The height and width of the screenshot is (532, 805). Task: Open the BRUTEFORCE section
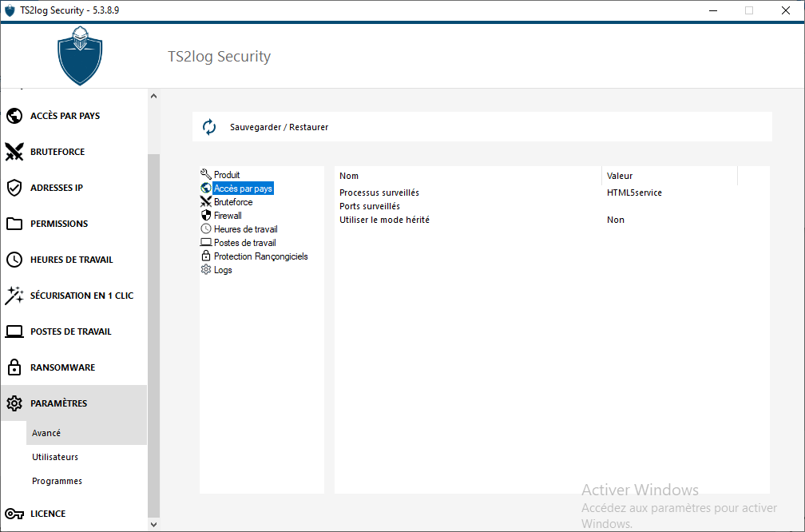(x=57, y=152)
